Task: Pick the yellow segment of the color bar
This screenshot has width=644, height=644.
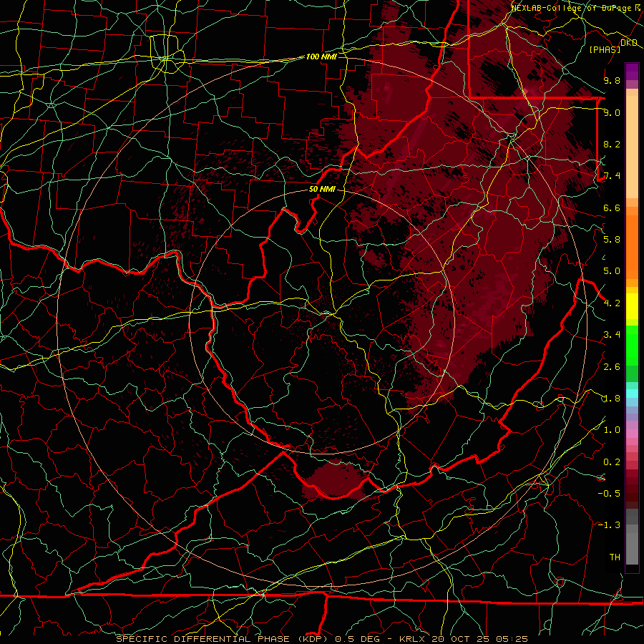Action: [632, 306]
